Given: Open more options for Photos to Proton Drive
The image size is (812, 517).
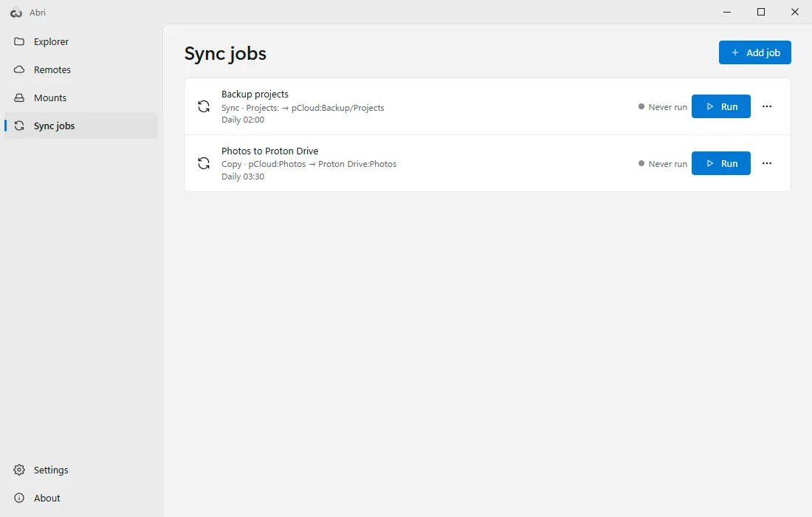Looking at the screenshot, I should point(767,163).
